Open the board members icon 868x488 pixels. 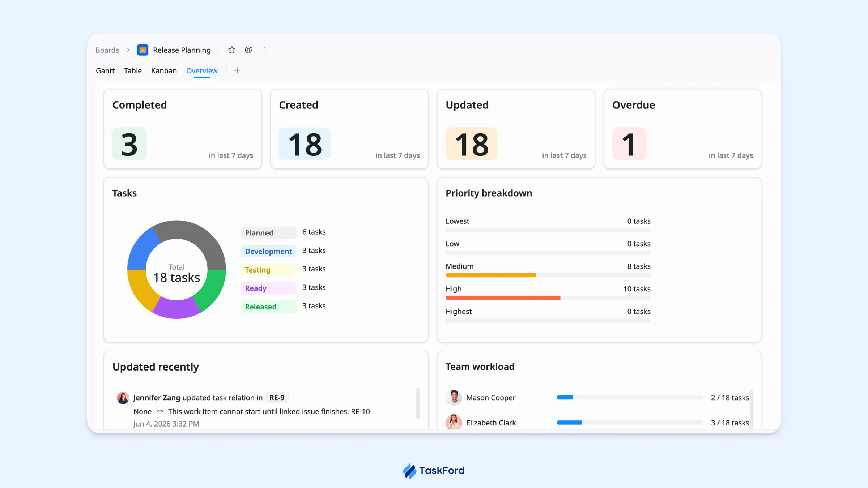coord(248,50)
